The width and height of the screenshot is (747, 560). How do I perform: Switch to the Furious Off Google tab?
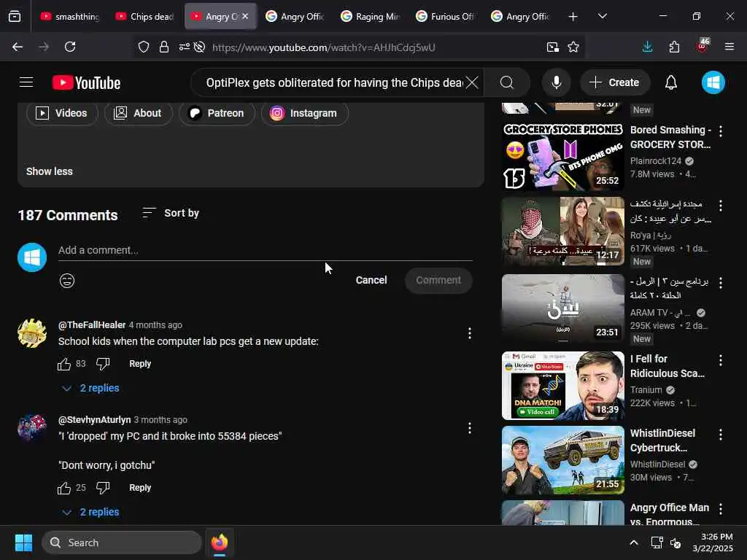pyautogui.click(x=446, y=16)
